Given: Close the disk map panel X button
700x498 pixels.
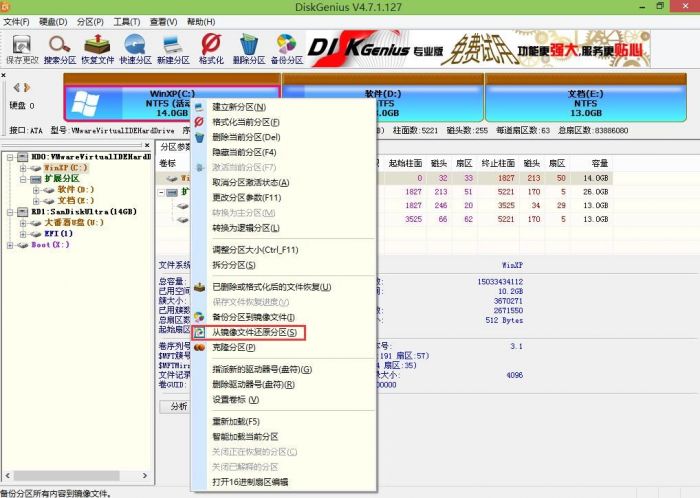Looking at the screenshot, I should pos(3,75).
